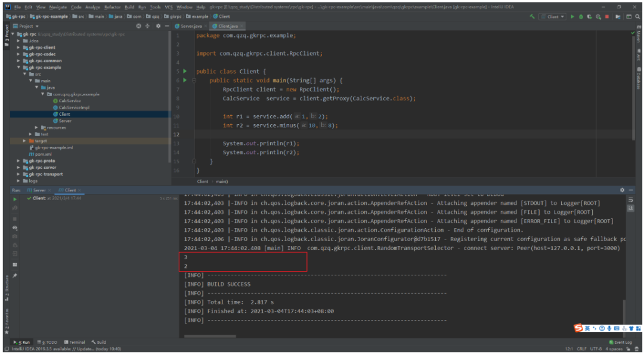Open the Terminal tool window
The width and height of the screenshot is (644, 354).
point(75,342)
